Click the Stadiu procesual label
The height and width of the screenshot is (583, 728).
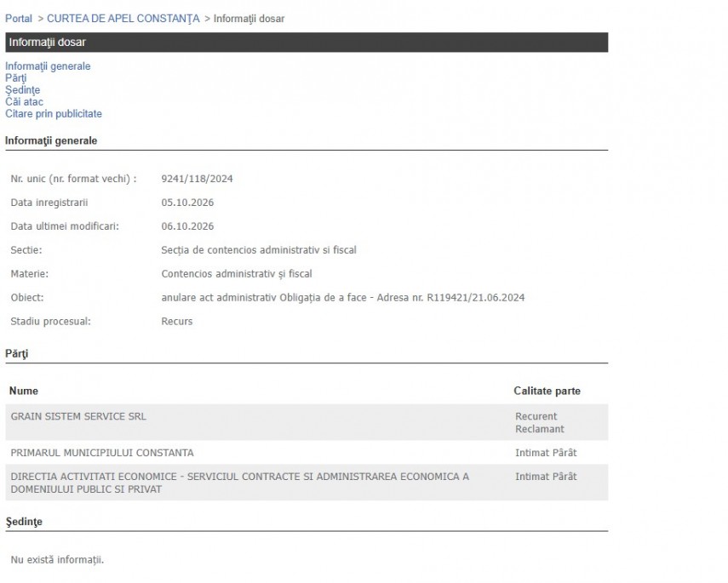(50, 321)
